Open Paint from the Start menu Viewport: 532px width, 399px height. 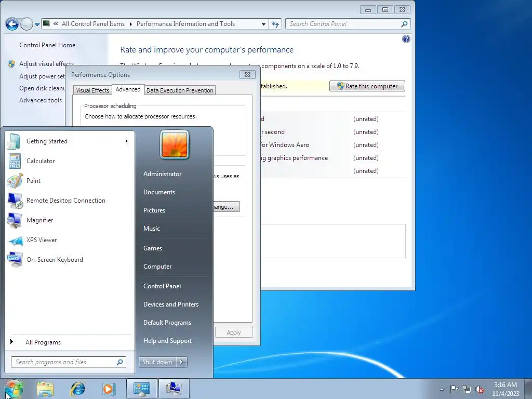tap(70, 180)
